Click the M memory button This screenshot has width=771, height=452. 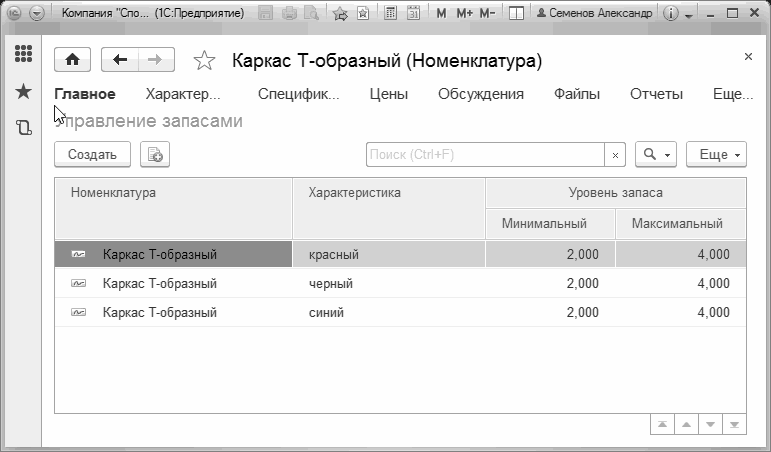(x=441, y=13)
